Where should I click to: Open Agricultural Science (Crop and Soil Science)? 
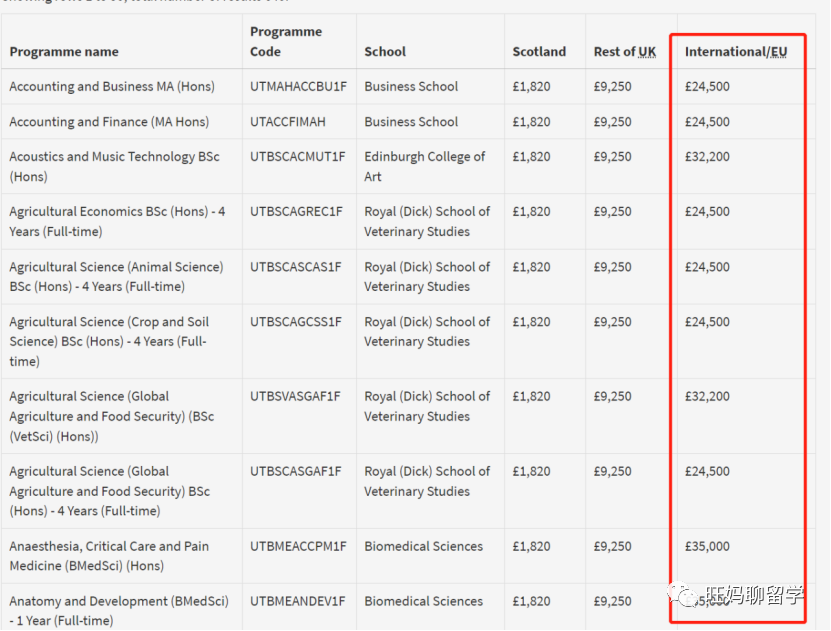point(109,341)
